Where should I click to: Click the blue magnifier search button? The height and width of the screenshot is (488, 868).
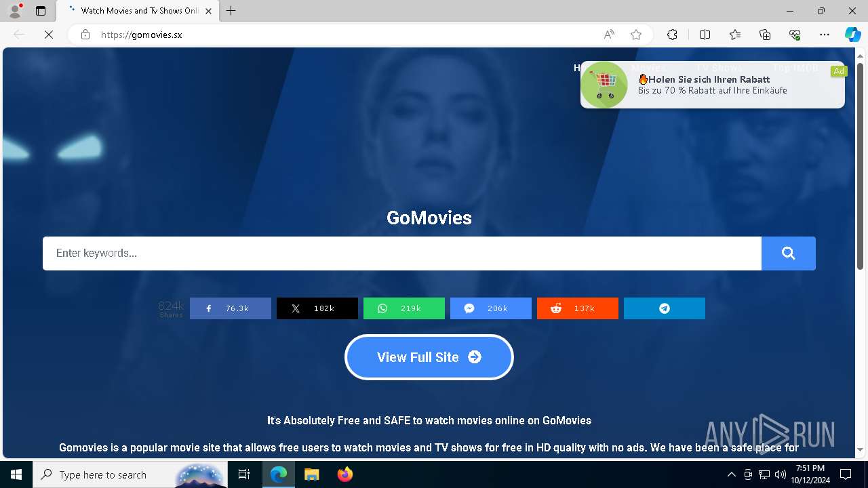coord(789,253)
